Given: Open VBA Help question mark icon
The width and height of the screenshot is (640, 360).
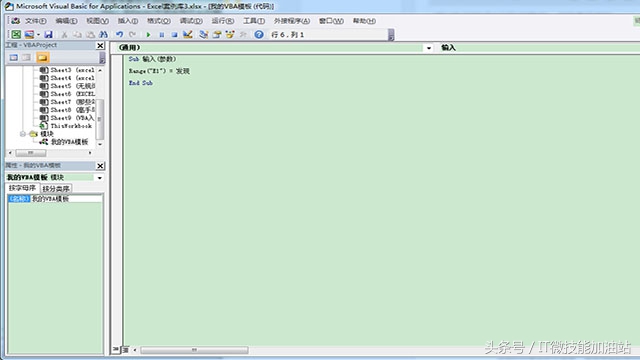Looking at the screenshot, I should point(259,35).
